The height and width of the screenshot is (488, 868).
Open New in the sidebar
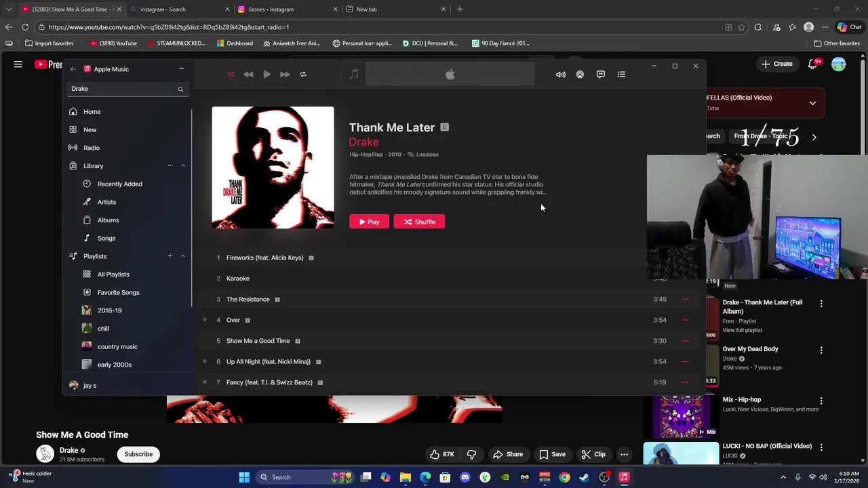pos(90,129)
